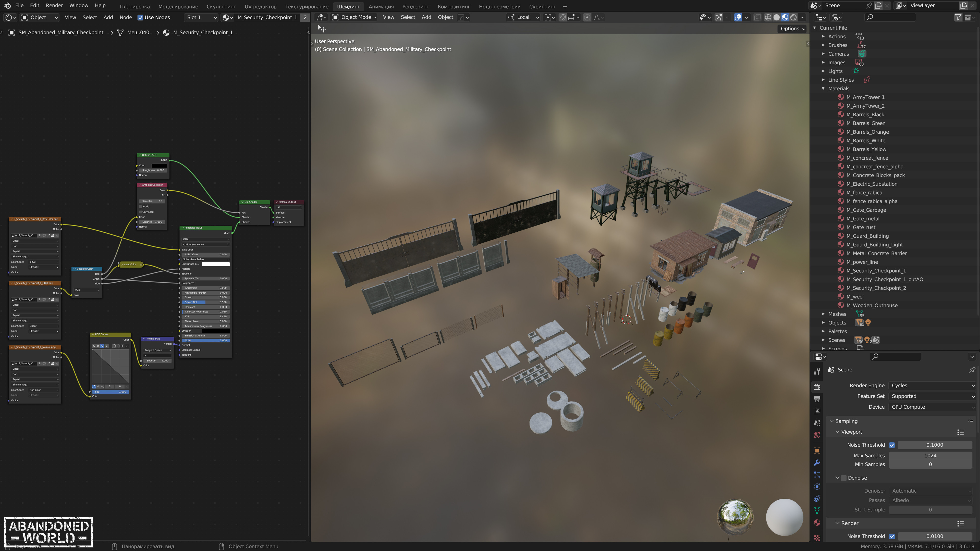Open the Slot 1 material slot dropdown
This screenshot has height=551, width=980.
click(201, 18)
